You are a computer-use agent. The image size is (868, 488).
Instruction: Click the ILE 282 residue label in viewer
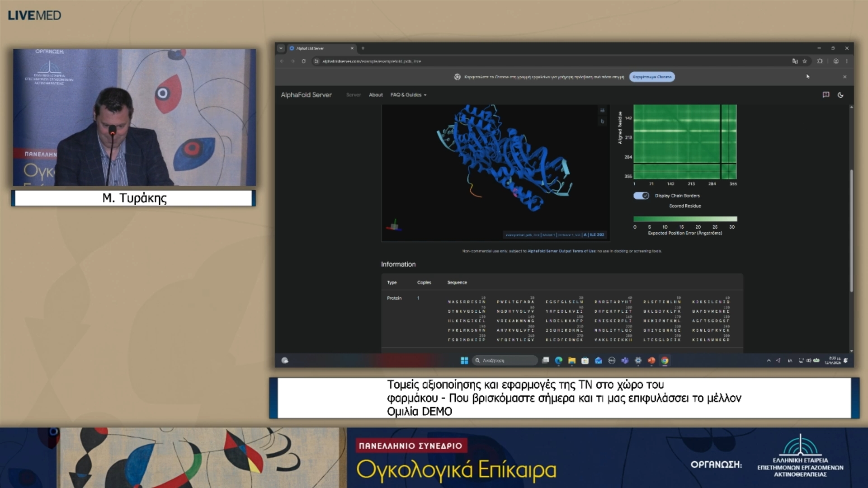tap(597, 235)
